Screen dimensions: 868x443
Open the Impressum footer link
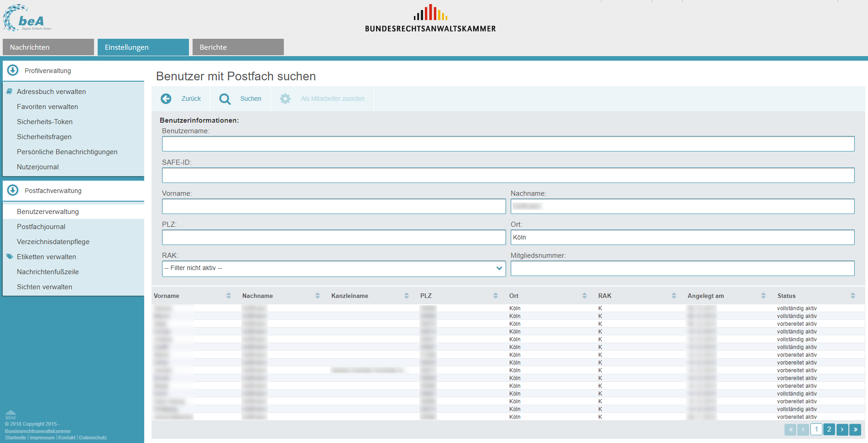(x=42, y=438)
